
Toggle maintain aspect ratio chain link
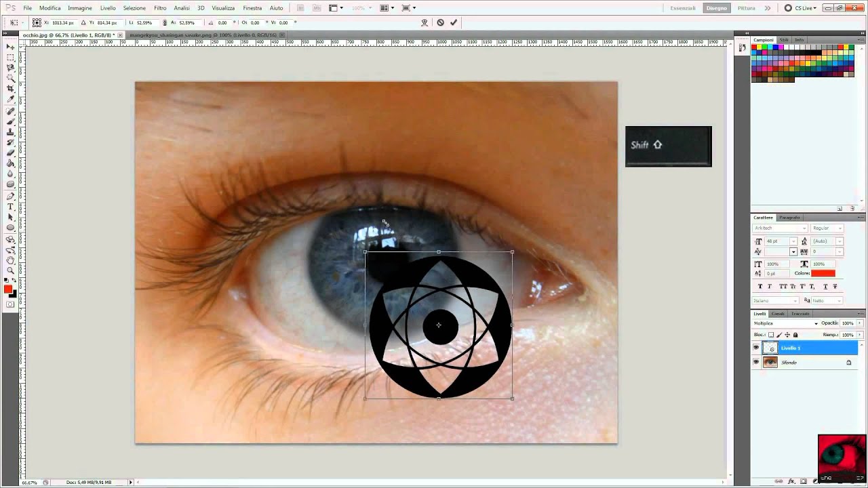click(165, 22)
